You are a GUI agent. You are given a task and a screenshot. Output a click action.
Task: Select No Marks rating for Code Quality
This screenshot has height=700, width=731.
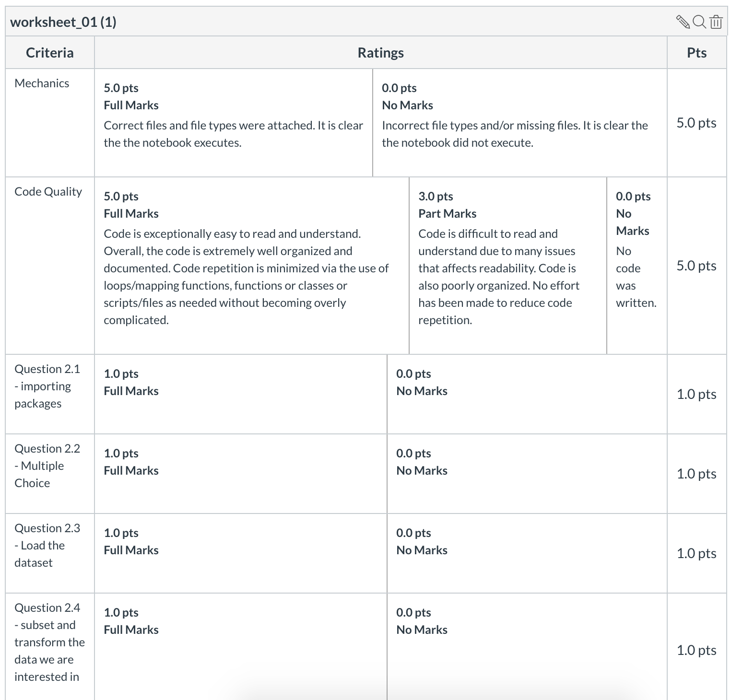636,264
